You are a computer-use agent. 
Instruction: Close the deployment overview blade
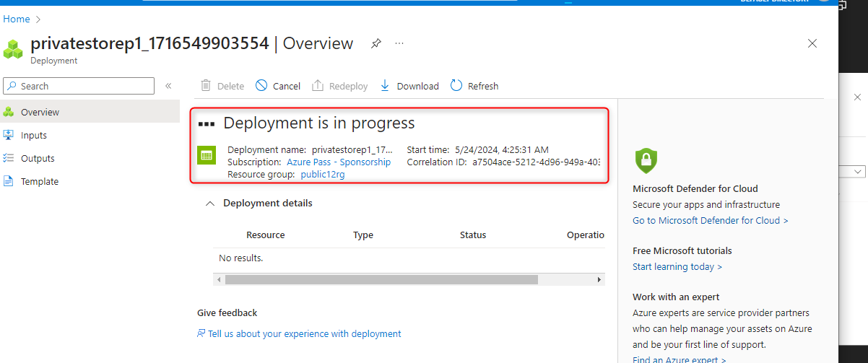[812, 43]
